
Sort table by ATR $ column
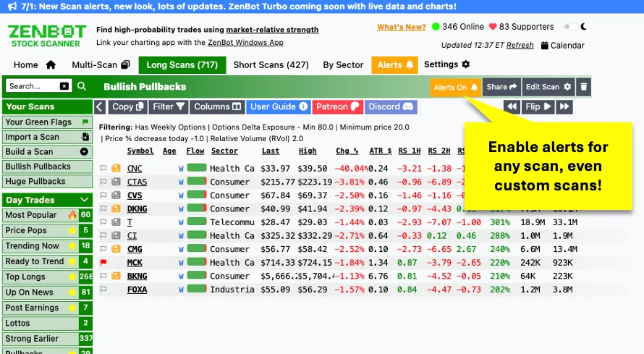pos(381,151)
